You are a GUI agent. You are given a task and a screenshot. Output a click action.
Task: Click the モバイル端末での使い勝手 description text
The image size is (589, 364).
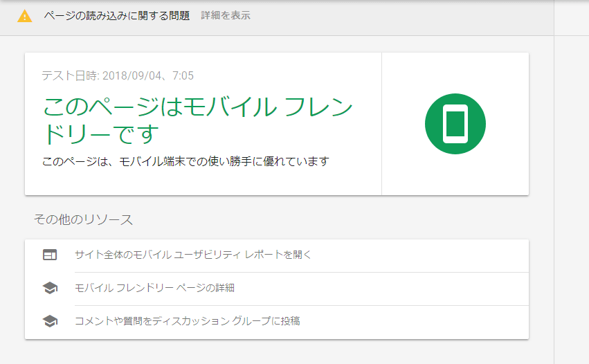click(x=185, y=161)
